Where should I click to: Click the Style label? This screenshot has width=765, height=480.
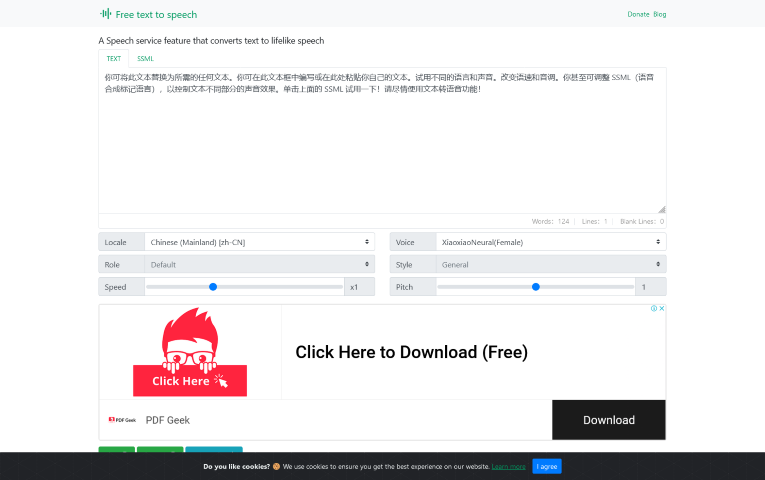click(413, 264)
